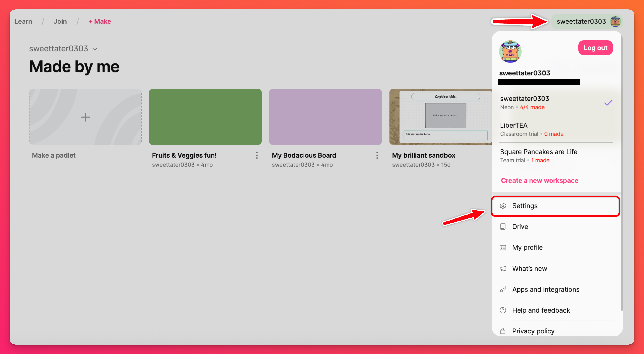Click the Made by me heading
644x354 pixels.
74,67
